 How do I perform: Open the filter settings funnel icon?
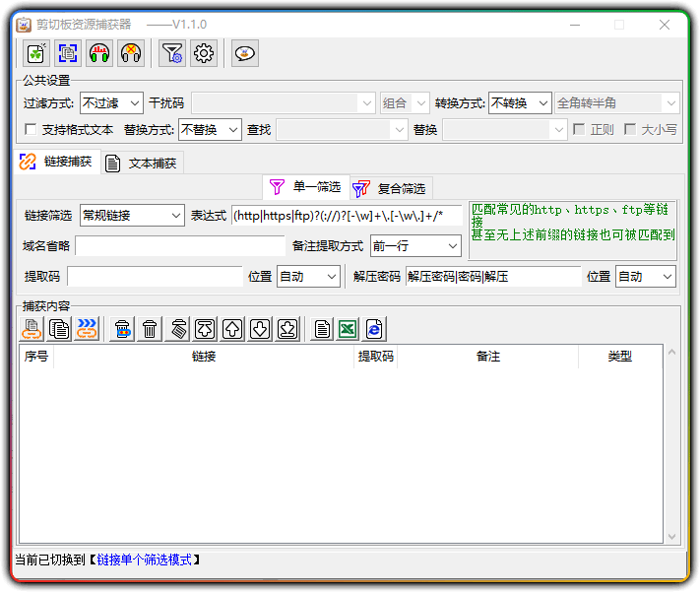[171, 54]
